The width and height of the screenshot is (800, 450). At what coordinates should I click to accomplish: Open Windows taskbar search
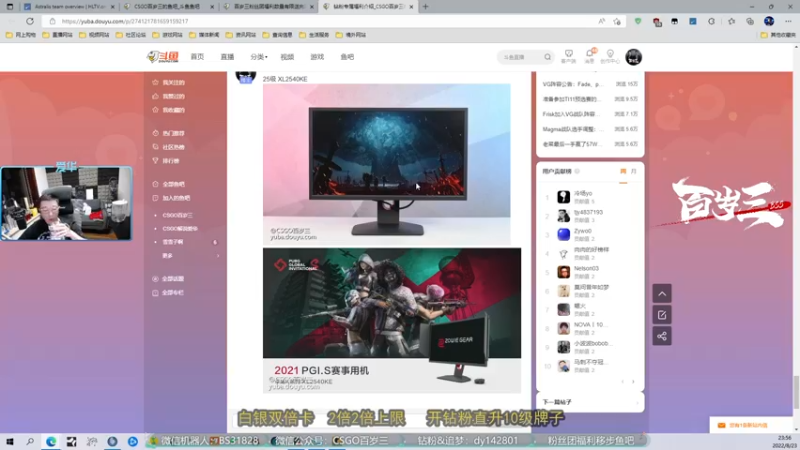pos(30,441)
